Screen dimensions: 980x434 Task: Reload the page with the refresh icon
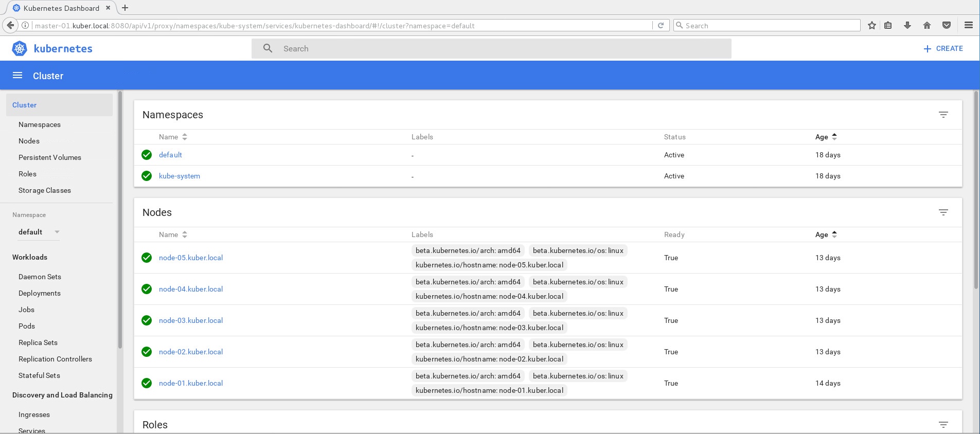[x=661, y=25]
